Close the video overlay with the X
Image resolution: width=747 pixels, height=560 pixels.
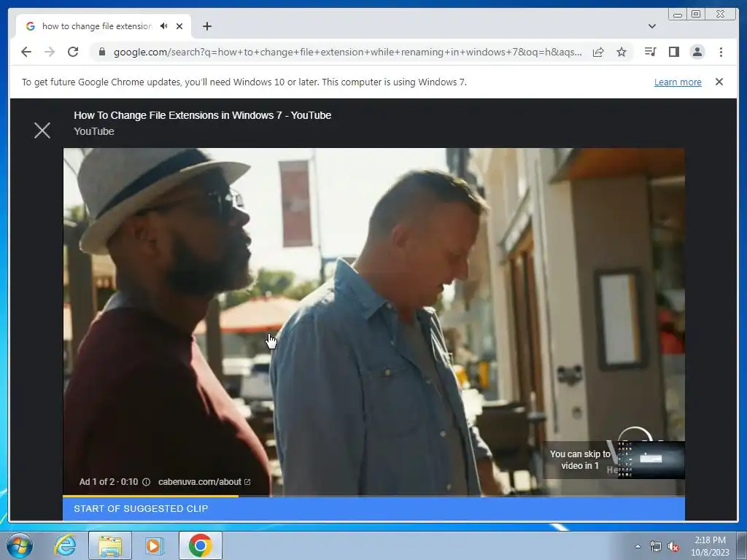tap(42, 130)
